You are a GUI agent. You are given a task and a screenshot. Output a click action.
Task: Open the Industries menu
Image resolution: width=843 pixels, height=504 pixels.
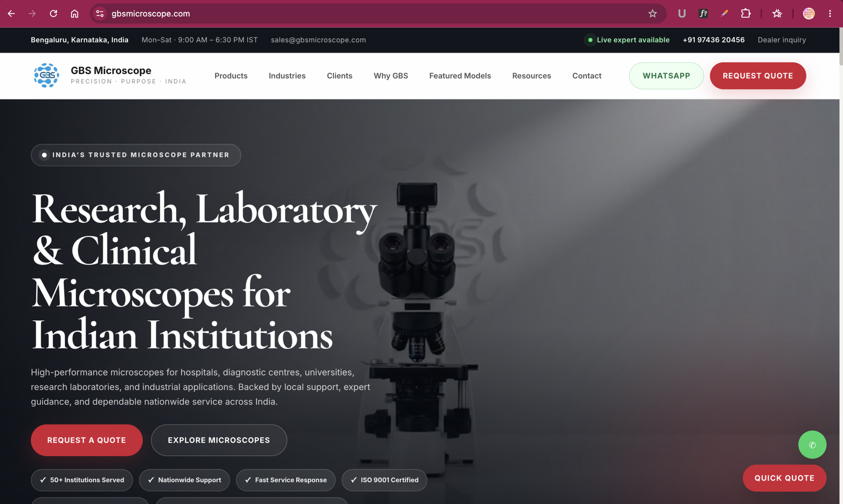(287, 76)
